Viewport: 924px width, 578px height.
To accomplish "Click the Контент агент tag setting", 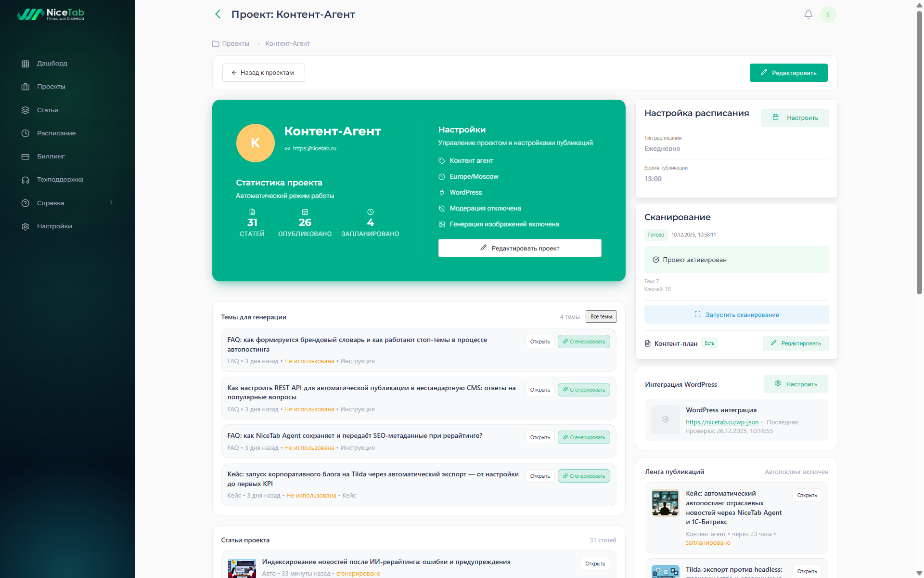I will [x=471, y=161].
